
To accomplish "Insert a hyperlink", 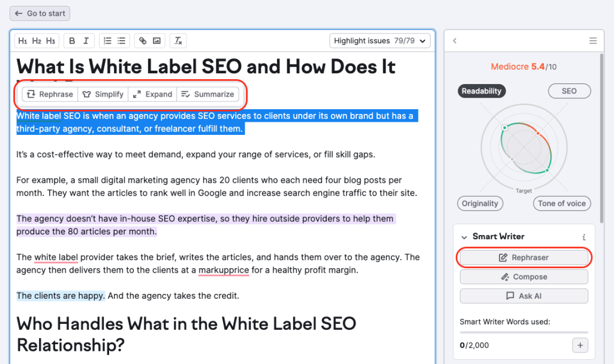I will 143,41.
